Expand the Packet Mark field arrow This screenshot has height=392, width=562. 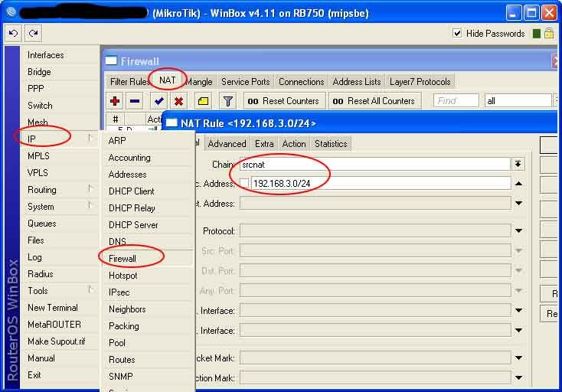[x=518, y=358]
